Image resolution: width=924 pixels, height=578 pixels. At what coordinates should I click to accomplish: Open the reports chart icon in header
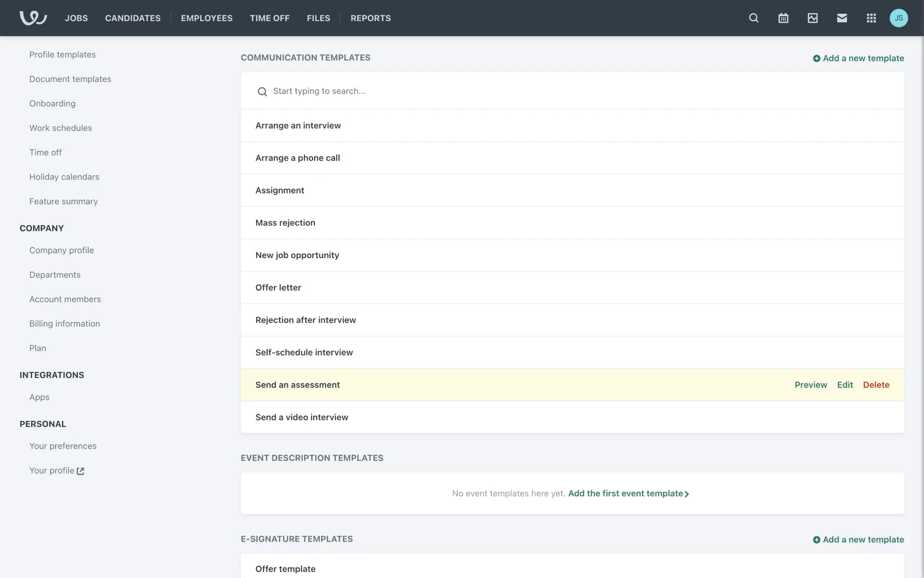(812, 18)
